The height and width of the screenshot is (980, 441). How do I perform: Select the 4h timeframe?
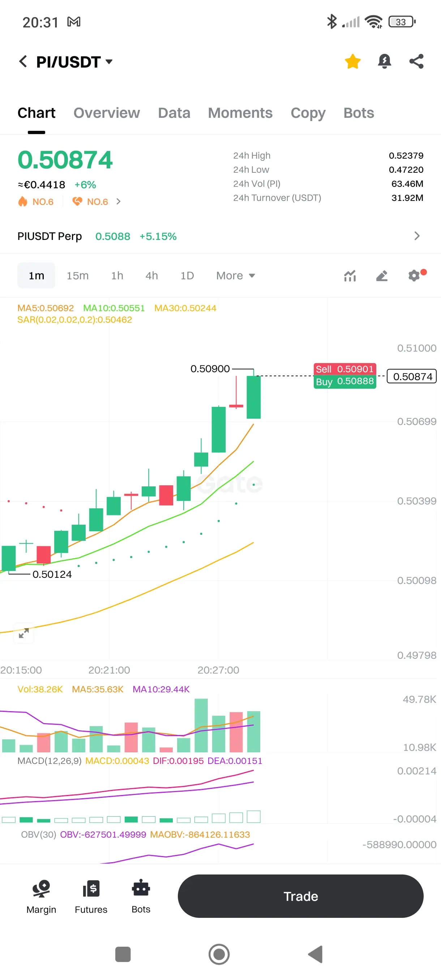coord(151,275)
